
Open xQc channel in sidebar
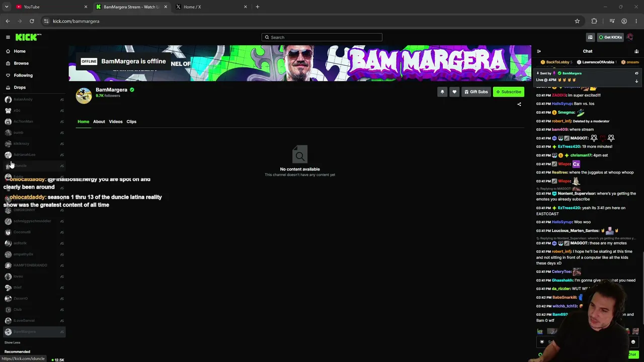tap(34, 111)
